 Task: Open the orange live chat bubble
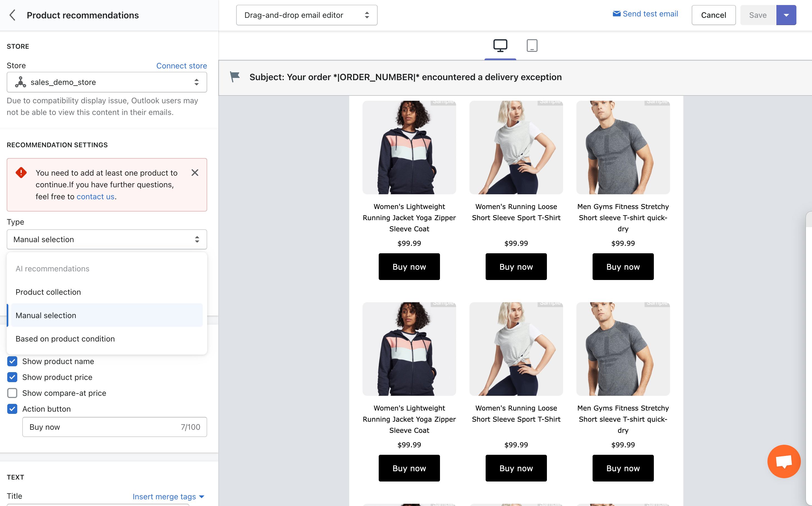click(784, 461)
